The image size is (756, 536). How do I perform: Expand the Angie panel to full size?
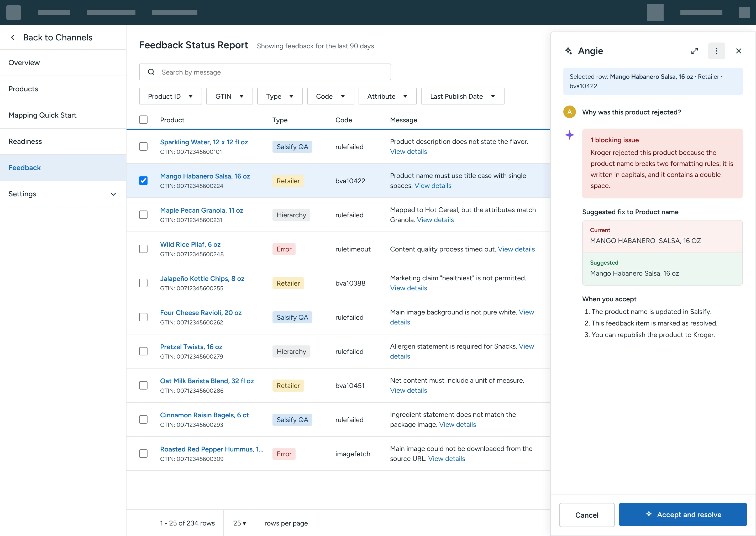[694, 51]
